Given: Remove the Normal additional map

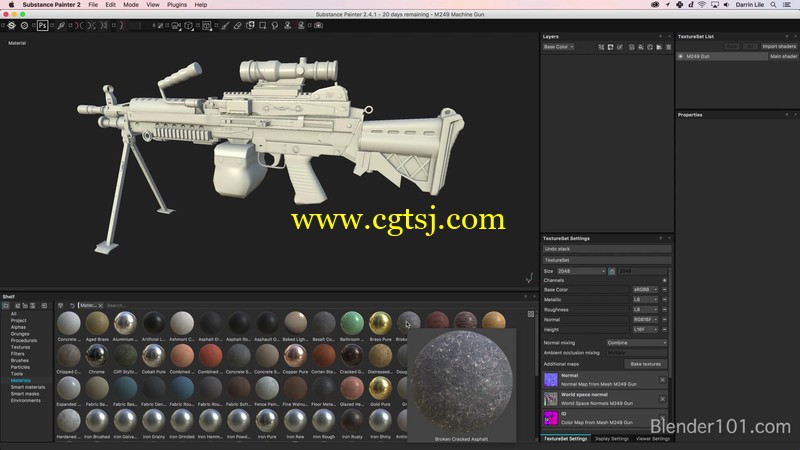Looking at the screenshot, I should pos(662,380).
